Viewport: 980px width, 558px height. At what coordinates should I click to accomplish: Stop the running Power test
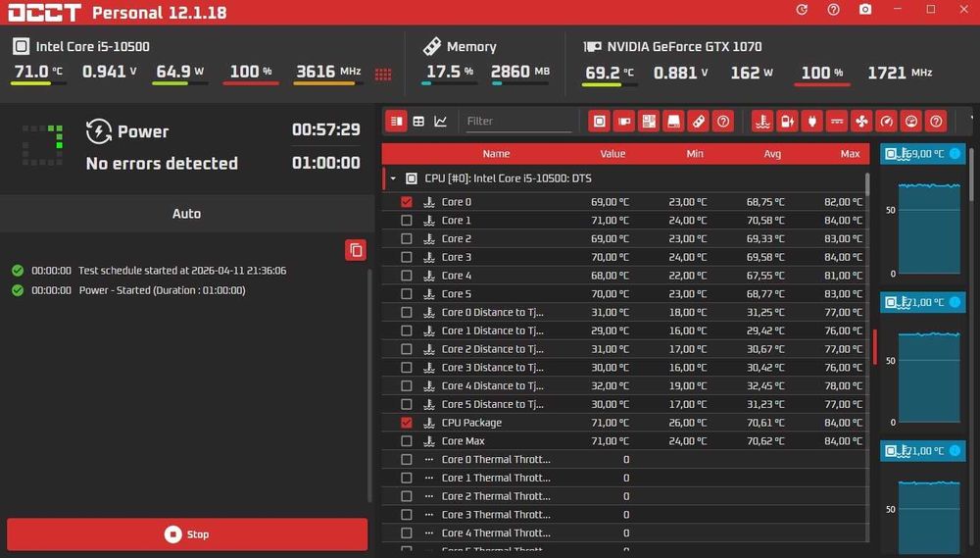click(x=187, y=534)
